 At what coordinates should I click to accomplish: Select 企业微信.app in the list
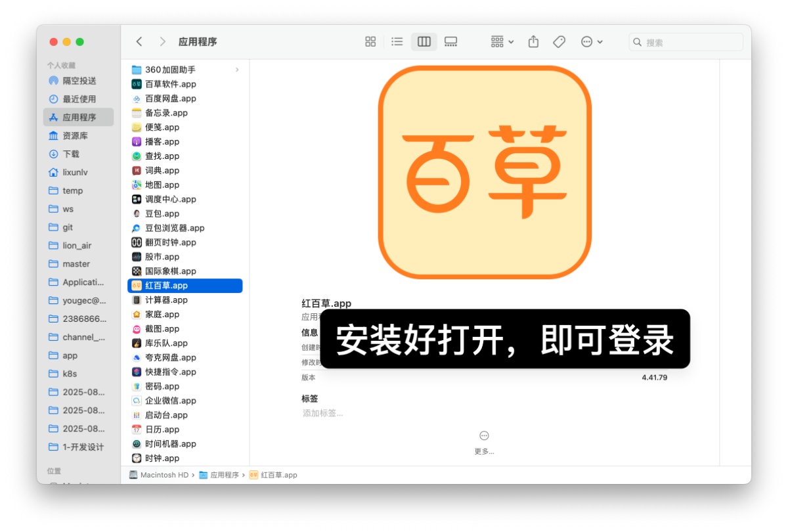[185, 401]
